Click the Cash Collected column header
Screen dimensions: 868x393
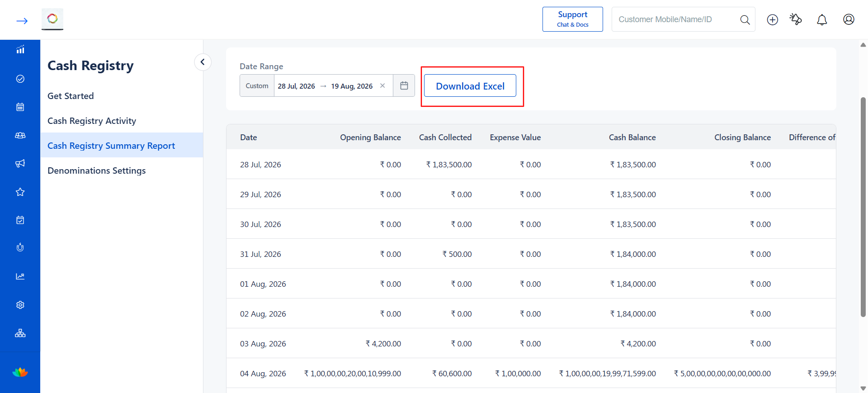click(x=445, y=137)
